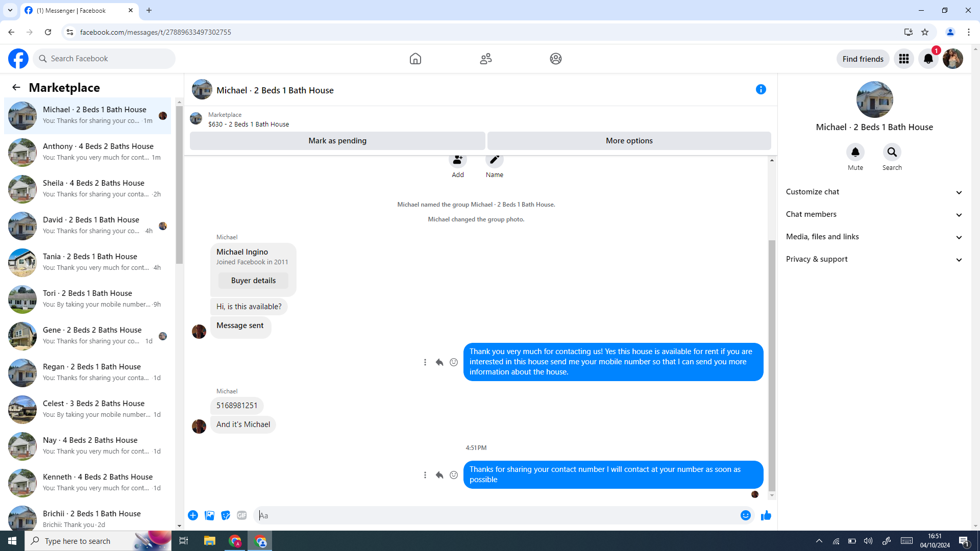
Task: Open Tori 2 Beds 1 Bath House chat
Action: click(88, 299)
